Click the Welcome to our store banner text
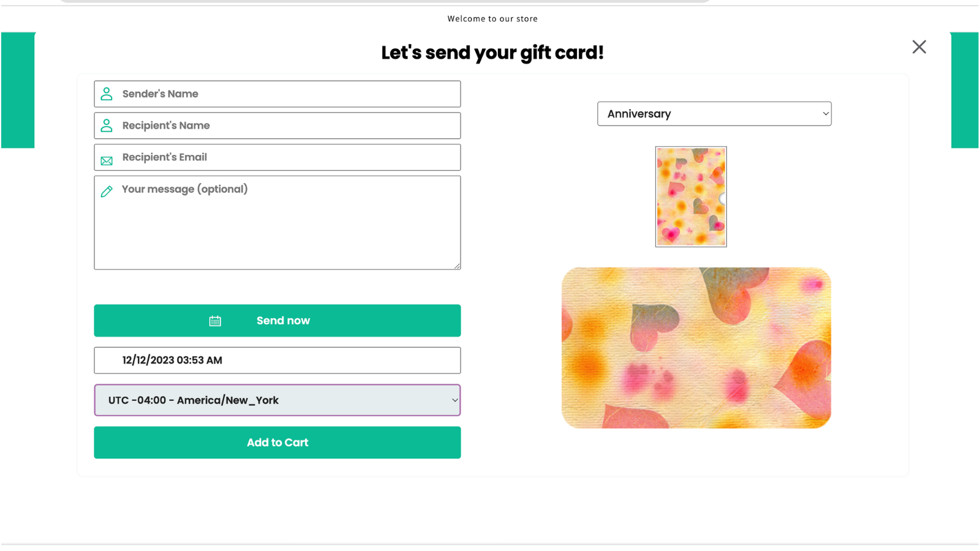980x551 pixels. (493, 18)
